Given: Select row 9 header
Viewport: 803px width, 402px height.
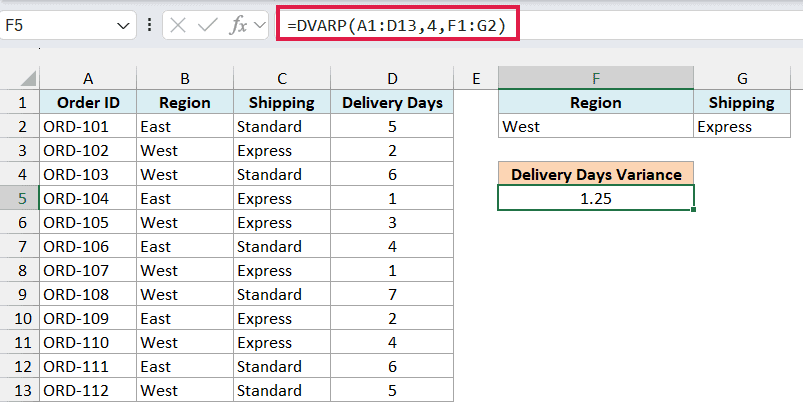Looking at the screenshot, I should point(20,294).
